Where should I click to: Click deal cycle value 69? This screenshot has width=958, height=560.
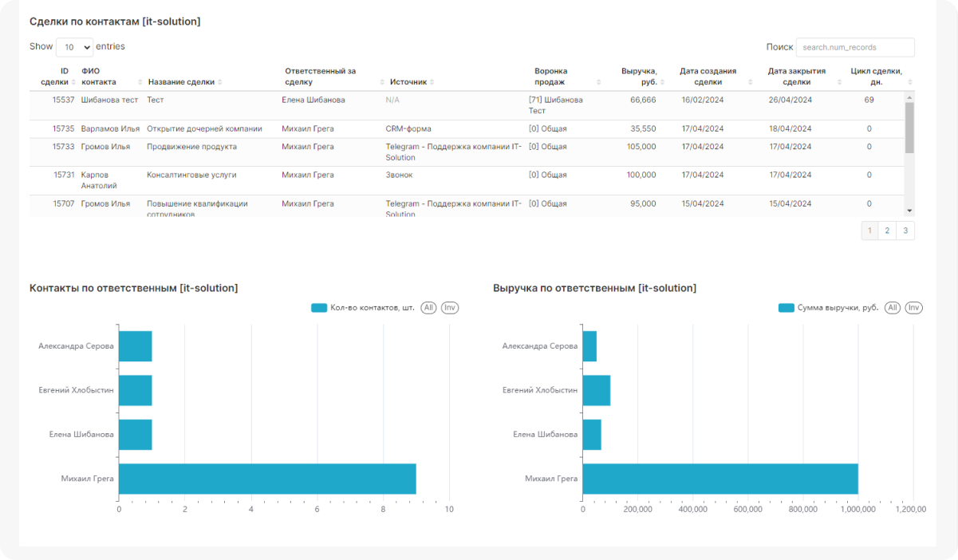(869, 100)
